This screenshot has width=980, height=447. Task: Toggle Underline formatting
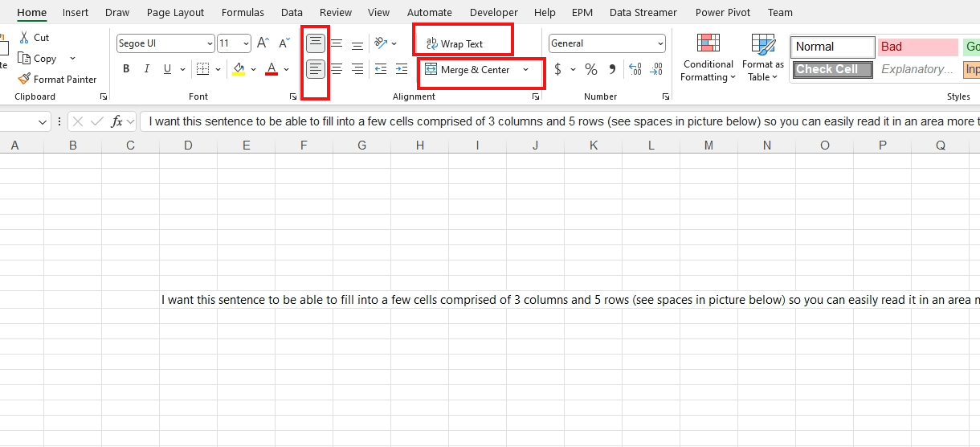point(168,69)
